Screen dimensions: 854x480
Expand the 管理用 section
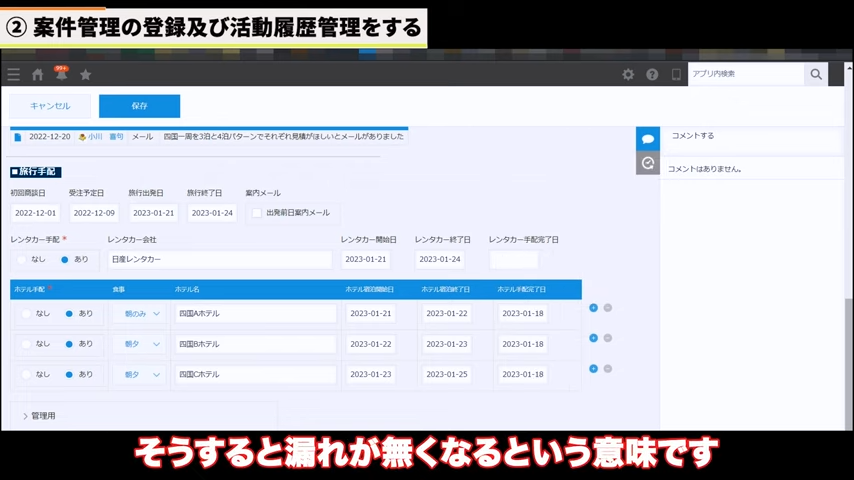(39, 416)
